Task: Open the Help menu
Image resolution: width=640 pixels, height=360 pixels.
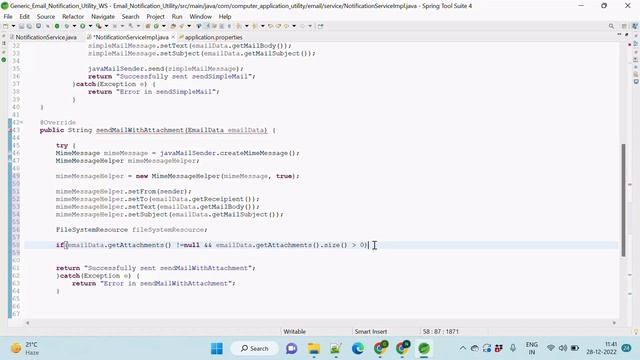Action: (225, 16)
